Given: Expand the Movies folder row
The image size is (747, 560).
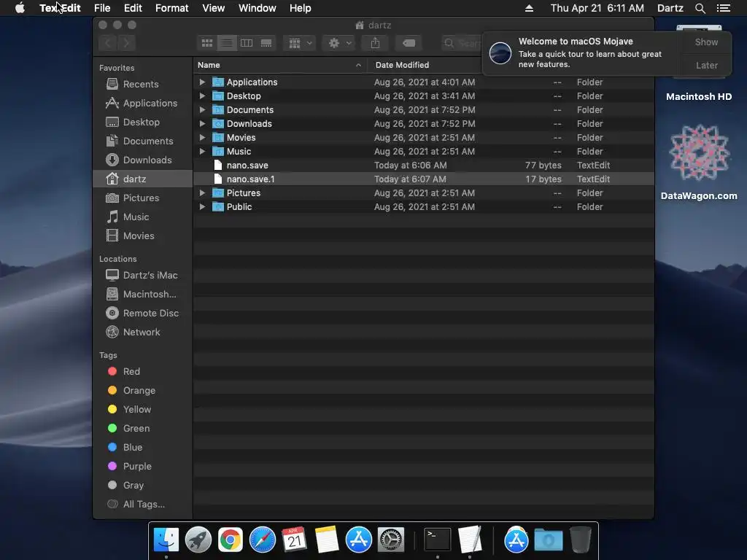Looking at the screenshot, I should 202,138.
